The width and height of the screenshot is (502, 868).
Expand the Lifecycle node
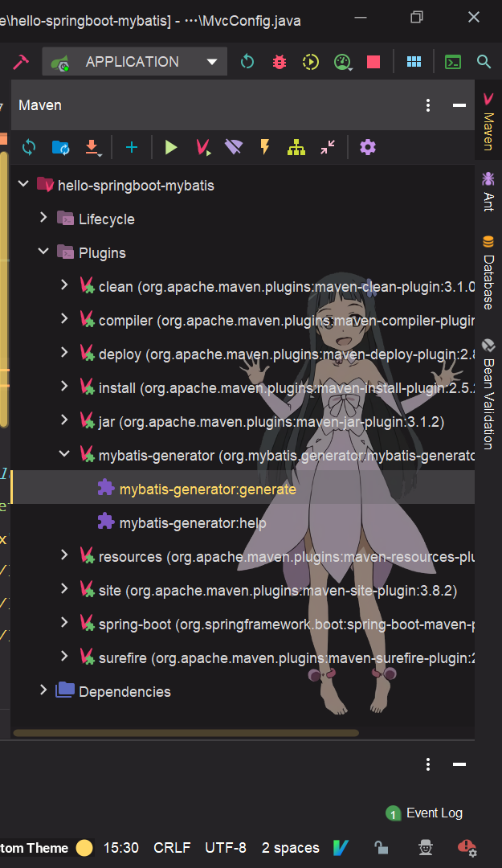[x=43, y=218]
